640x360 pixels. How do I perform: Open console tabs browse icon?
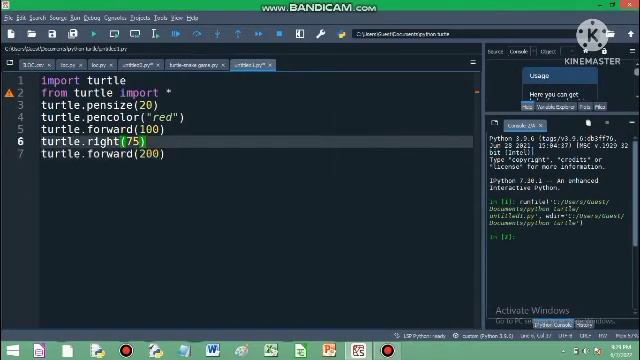(x=495, y=123)
